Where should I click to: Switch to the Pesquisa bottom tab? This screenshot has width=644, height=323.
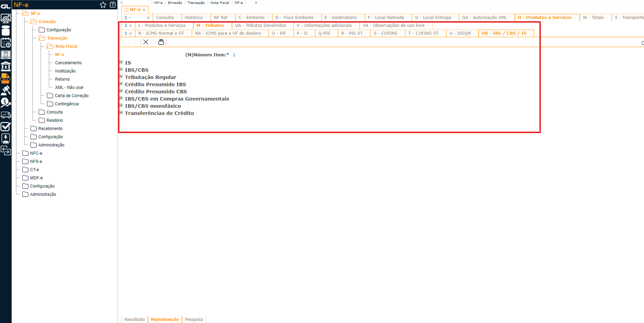(x=194, y=319)
